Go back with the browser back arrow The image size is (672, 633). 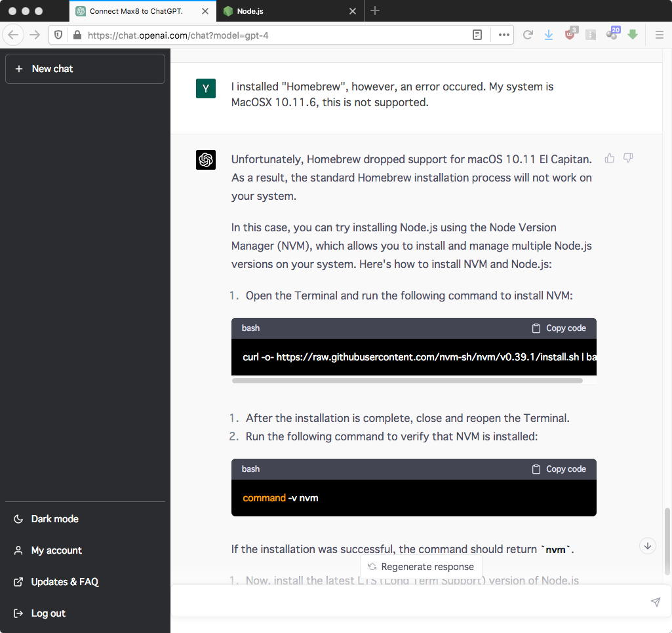(13, 35)
